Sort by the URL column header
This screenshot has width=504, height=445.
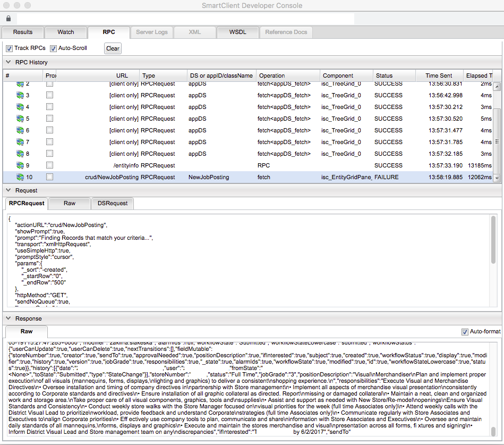pos(98,75)
